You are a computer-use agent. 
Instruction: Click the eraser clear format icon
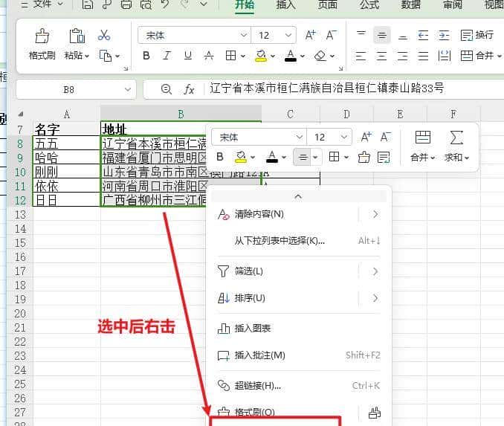(x=320, y=56)
